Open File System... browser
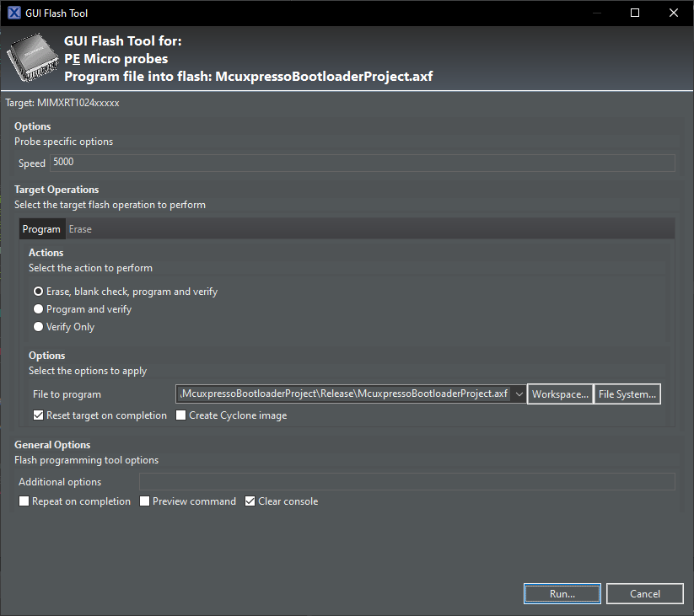 click(x=627, y=394)
